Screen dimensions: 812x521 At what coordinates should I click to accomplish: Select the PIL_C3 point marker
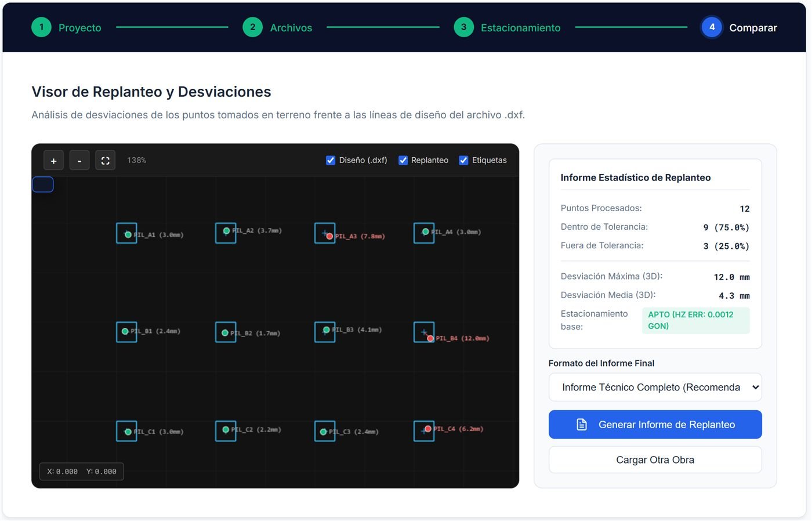tap(324, 432)
